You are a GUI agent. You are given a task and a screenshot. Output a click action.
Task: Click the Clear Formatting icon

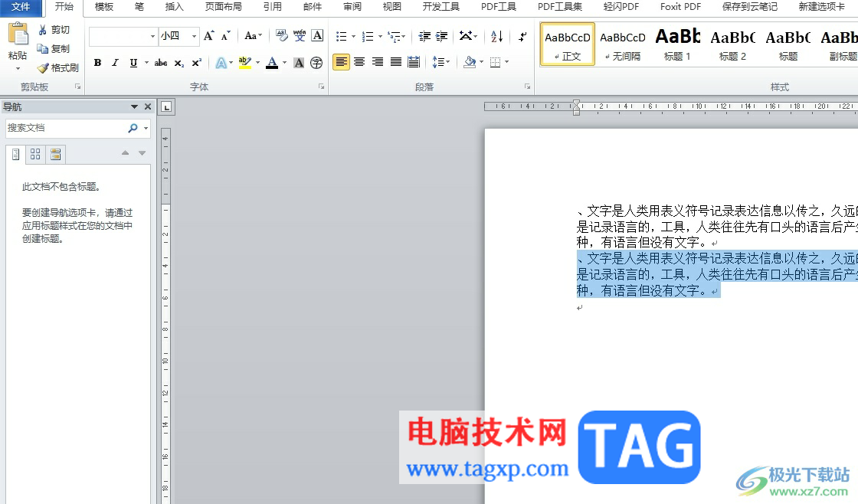click(281, 36)
